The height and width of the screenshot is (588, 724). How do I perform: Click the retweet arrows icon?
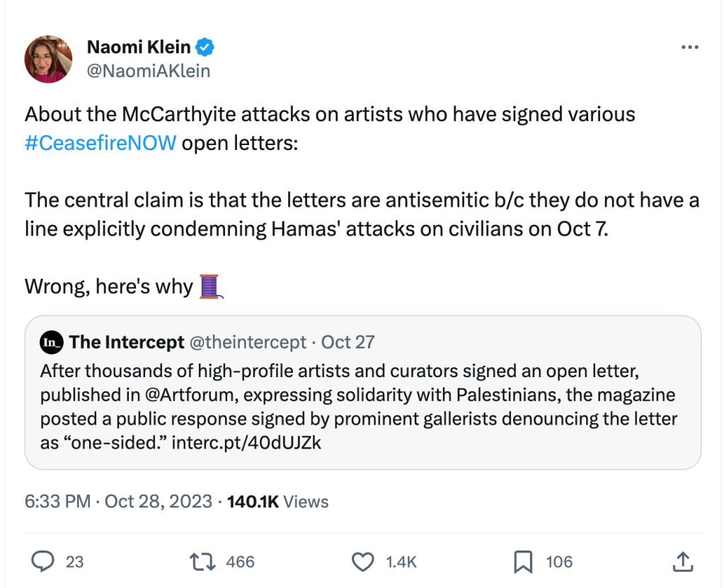203,562
